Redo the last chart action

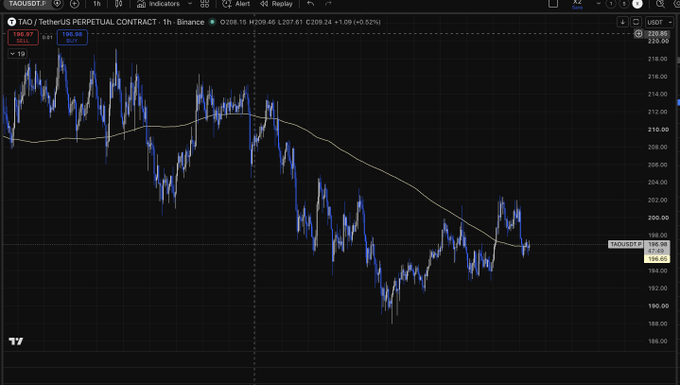[328, 4]
